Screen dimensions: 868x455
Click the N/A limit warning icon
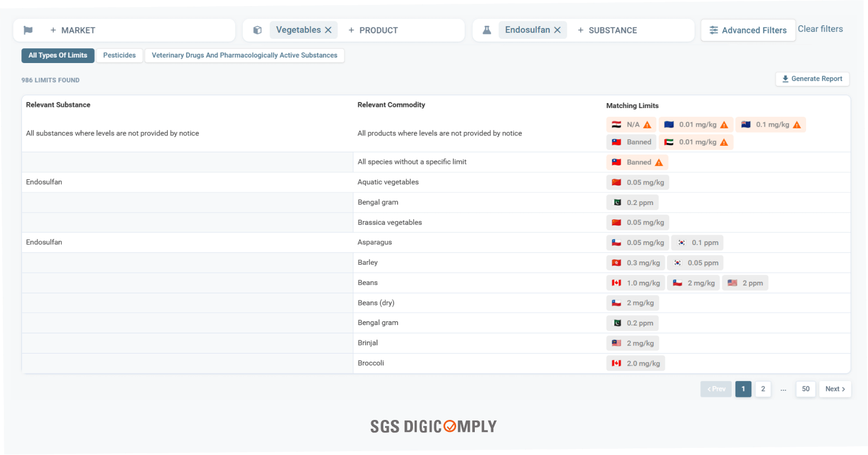coord(647,125)
